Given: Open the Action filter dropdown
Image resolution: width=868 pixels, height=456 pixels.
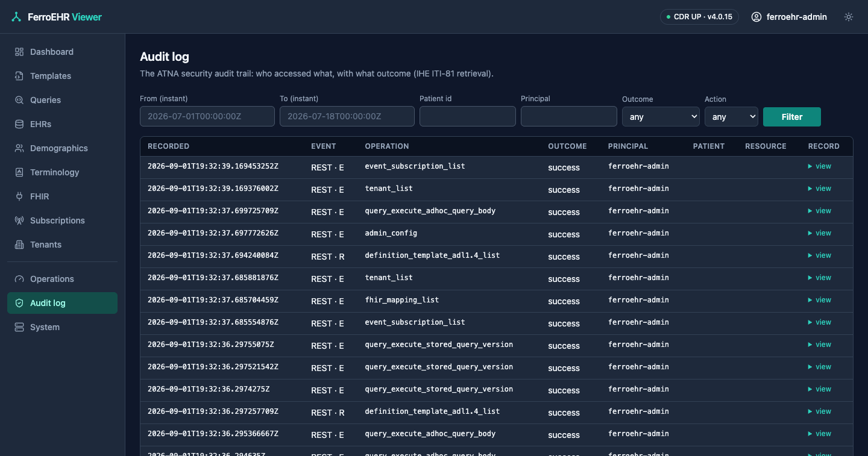Looking at the screenshot, I should 731,117.
